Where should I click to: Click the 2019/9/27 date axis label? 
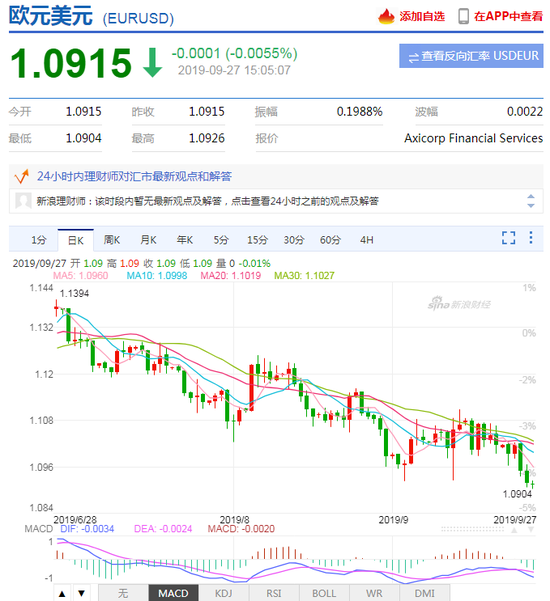[515, 520]
